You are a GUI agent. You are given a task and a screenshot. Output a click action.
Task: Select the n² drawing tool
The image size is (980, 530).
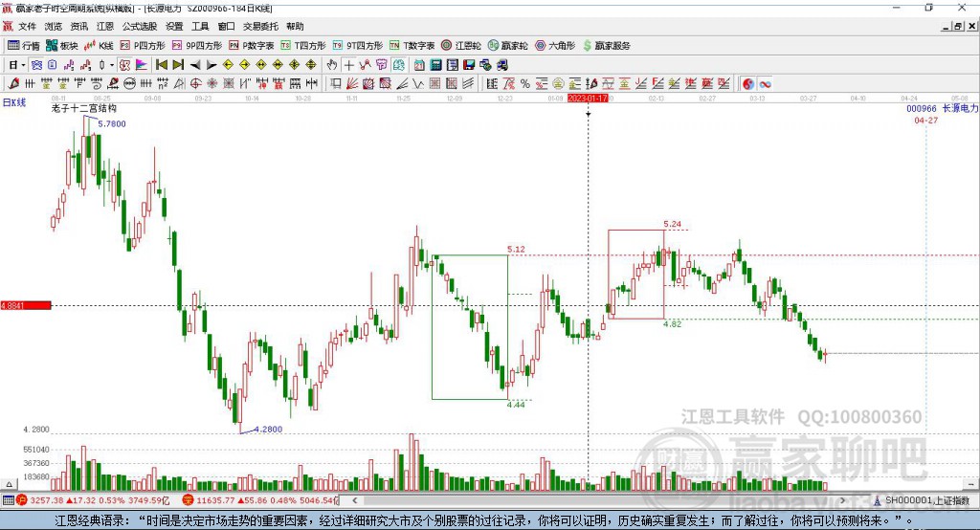[163, 84]
